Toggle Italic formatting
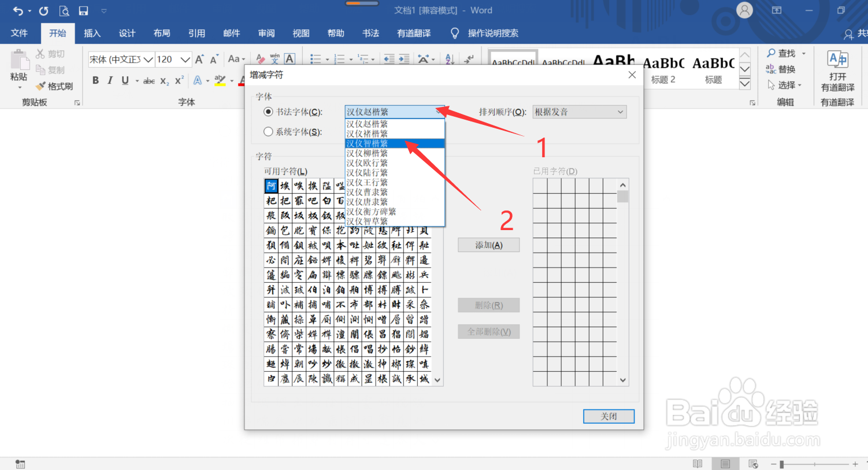 tap(110, 80)
